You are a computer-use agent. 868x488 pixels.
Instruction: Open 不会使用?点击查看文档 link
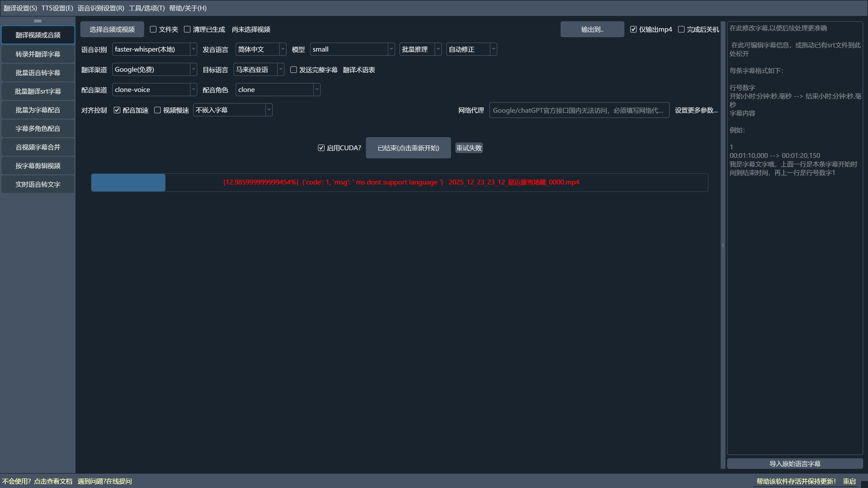click(x=37, y=481)
